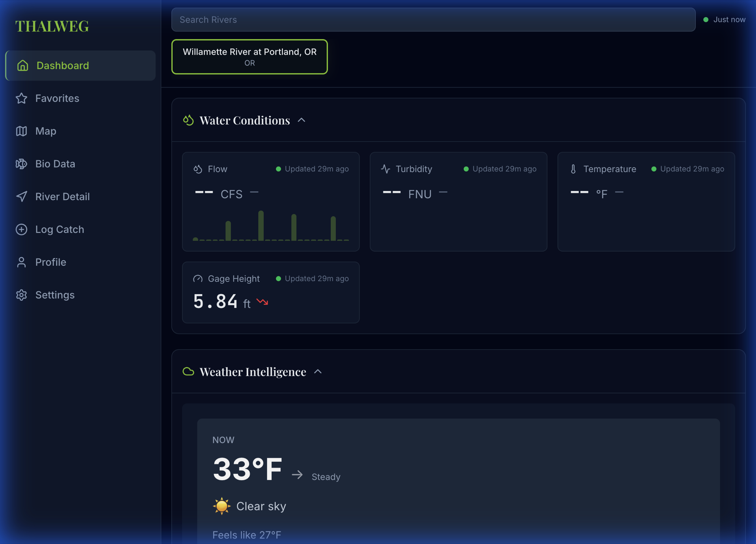Open the Settings menu entry
Screen dimensions: 756x544
click(55, 295)
